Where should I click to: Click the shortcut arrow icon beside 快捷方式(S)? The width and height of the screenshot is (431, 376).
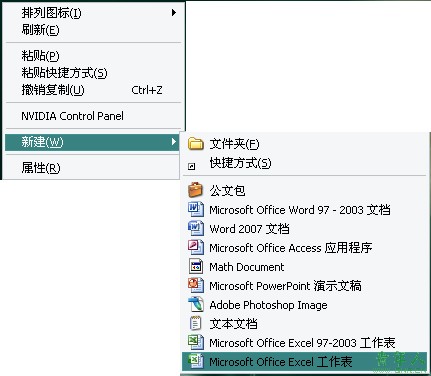[191, 166]
